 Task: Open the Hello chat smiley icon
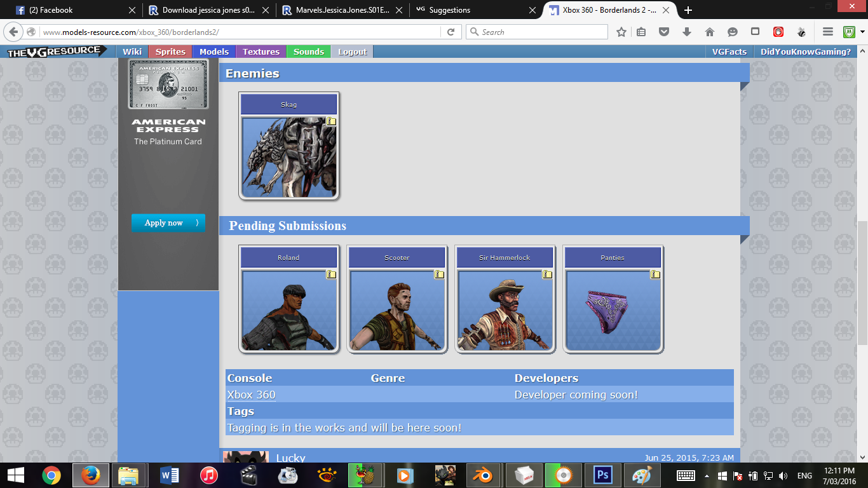tap(733, 32)
